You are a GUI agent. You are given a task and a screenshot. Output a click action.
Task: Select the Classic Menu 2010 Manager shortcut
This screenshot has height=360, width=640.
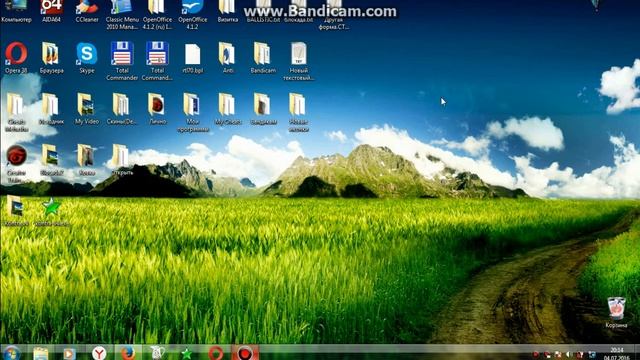pos(122,15)
